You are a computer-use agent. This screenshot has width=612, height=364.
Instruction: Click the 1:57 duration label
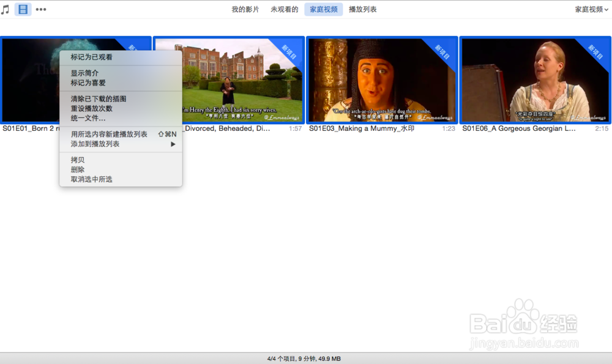(296, 128)
